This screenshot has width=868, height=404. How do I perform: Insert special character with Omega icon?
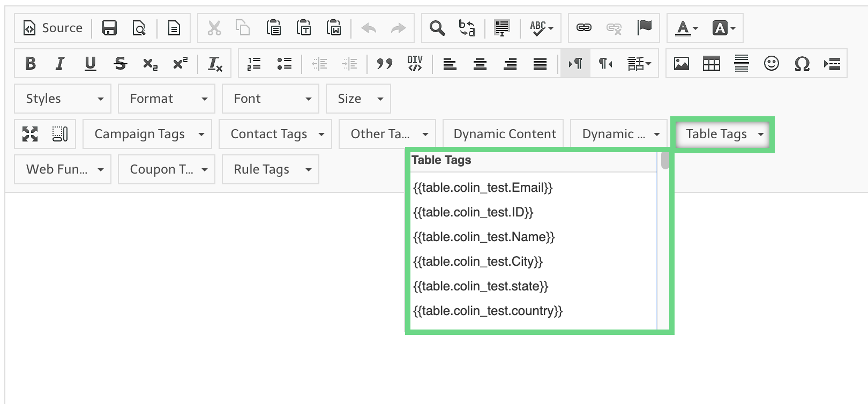802,64
